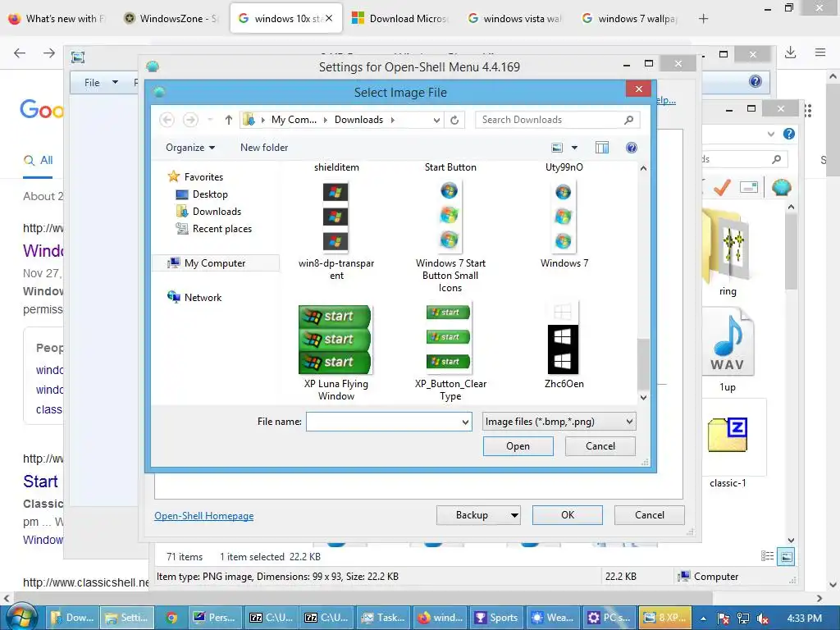840x630 pixels.
Task: Click the file list scroll down arrow
Action: pyautogui.click(x=643, y=398)
